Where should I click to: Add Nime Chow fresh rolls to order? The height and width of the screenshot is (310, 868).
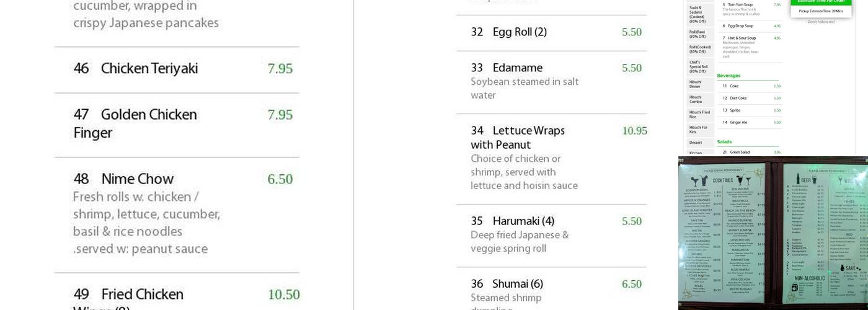pyautogui.click(x=137, y=179)
